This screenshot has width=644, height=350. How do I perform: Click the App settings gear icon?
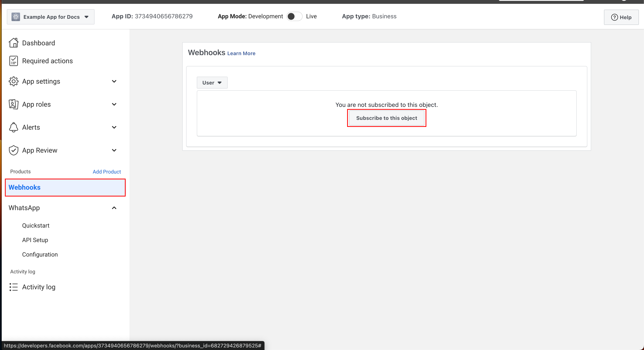pos(14,81)
